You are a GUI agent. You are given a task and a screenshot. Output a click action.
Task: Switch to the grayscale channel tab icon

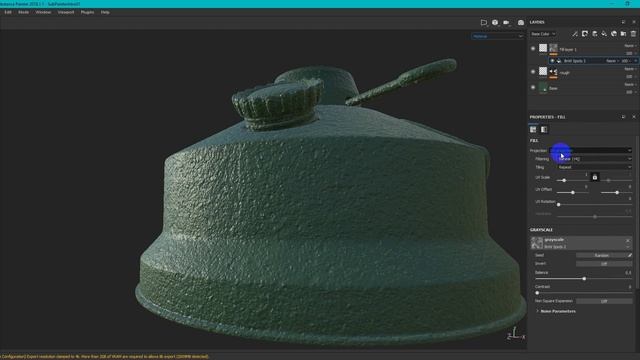point(544,129)
